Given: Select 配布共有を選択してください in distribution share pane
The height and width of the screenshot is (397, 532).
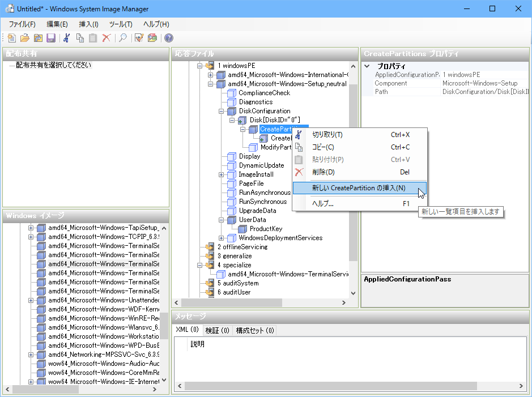Looking at the screenshot, I should 54,65.
